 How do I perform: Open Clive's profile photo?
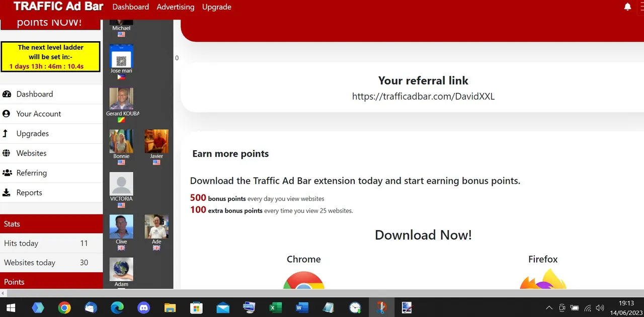pos(121,227)
